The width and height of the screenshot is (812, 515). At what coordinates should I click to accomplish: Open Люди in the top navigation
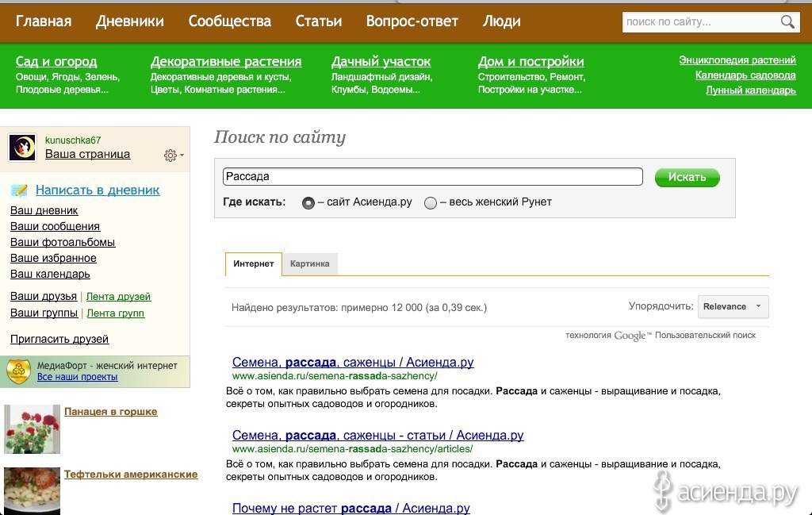pos(501,21)
